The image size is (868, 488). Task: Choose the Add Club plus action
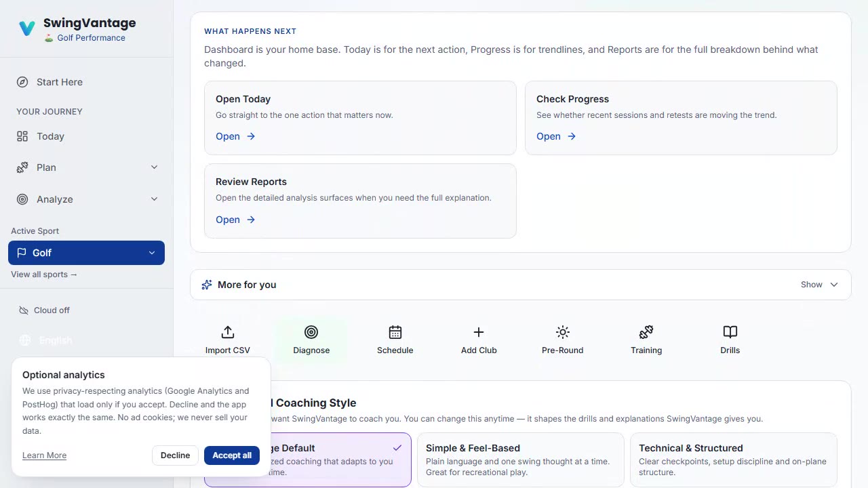click(x=479, y=340)
